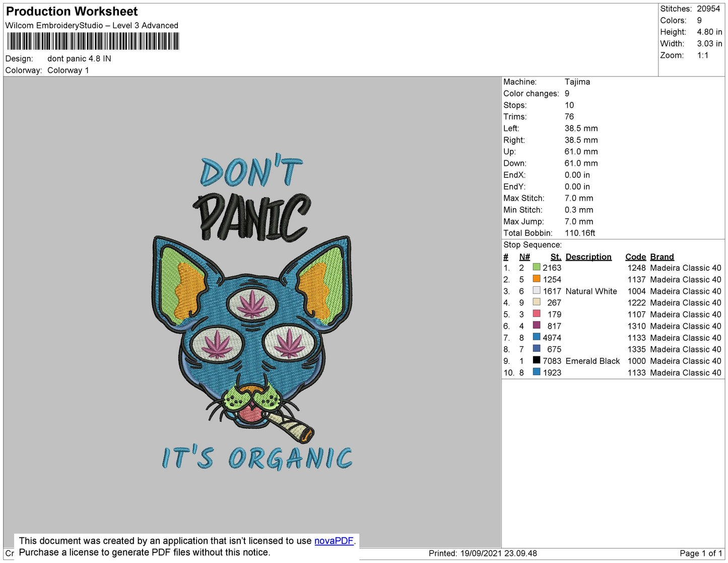Screen dimensions: 728x563
Task: Open the novaPDF link
Action: (334, 541)
